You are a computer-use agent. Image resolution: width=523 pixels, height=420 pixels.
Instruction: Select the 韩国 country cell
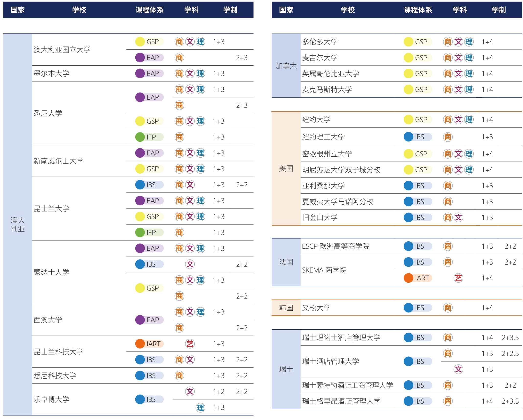pyautogui.click(x=286, y=308)
